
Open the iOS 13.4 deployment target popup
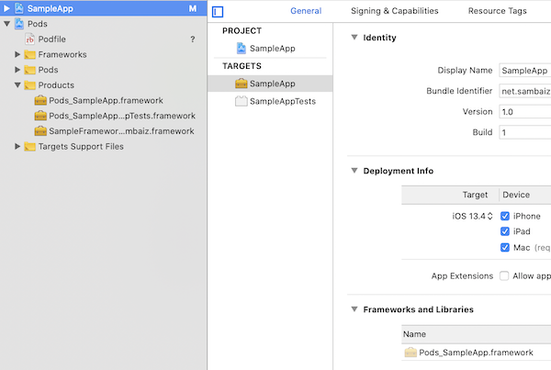pyautogui.click(x=473, y=216)
